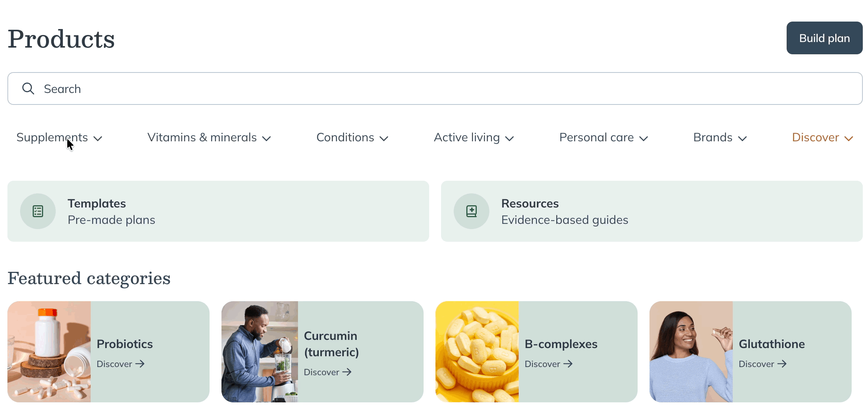Image resolution: width=868 pixels, height=415 pixels.
Task: Click the B-complexes Discover arrow icon
Action: (568, 364)
